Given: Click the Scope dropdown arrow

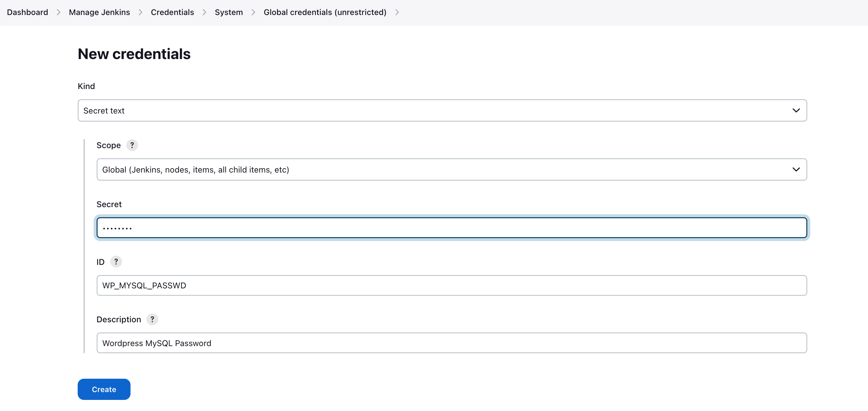Looking at the screenshot, I should point(796,169).
